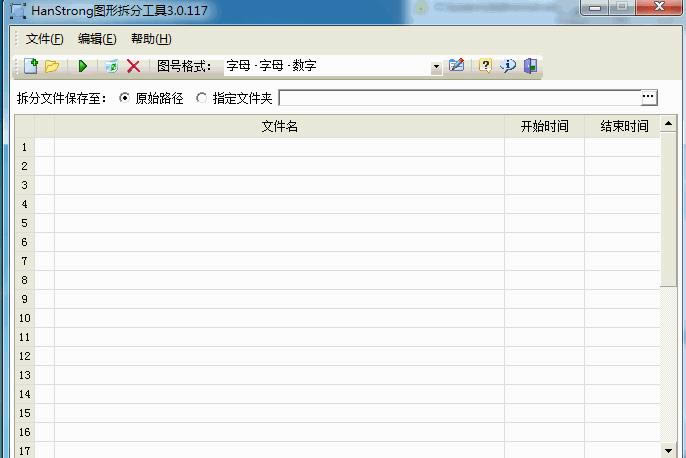
Task: Click the 文件名 column header
Action: pos(279,126)
